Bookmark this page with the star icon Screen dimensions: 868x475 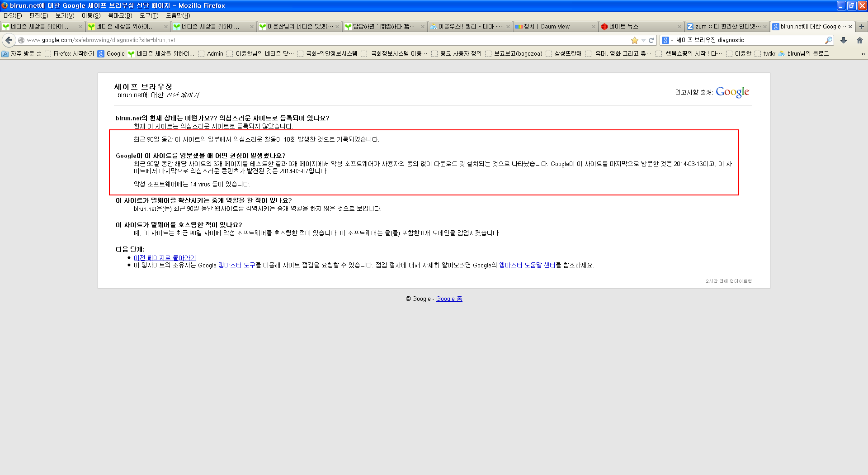635,40
